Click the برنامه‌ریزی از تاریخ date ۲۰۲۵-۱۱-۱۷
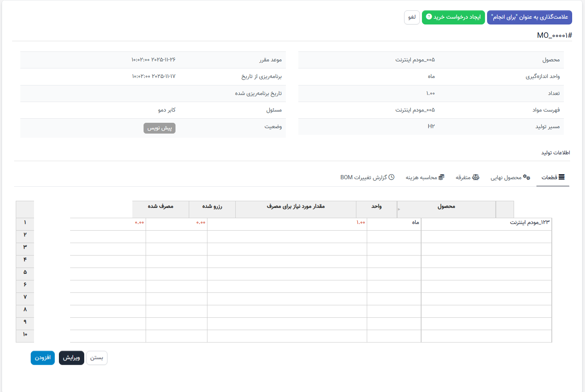 coord(154,76)
